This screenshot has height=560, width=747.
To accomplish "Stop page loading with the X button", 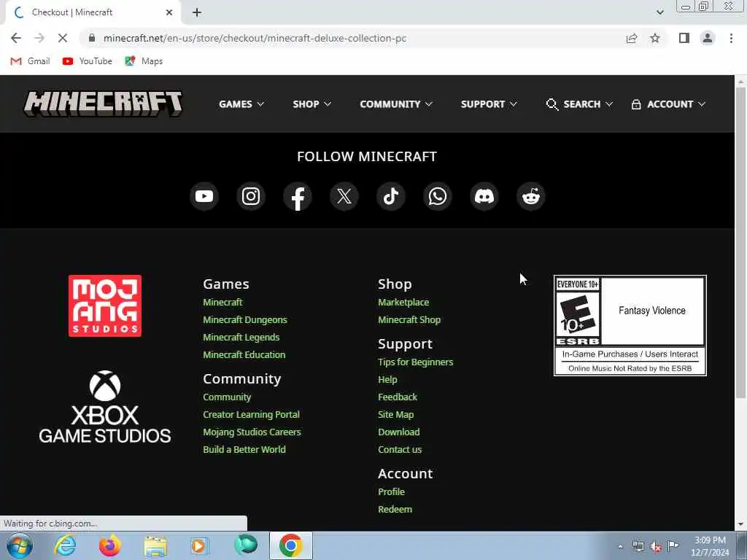I will [63, 38].
